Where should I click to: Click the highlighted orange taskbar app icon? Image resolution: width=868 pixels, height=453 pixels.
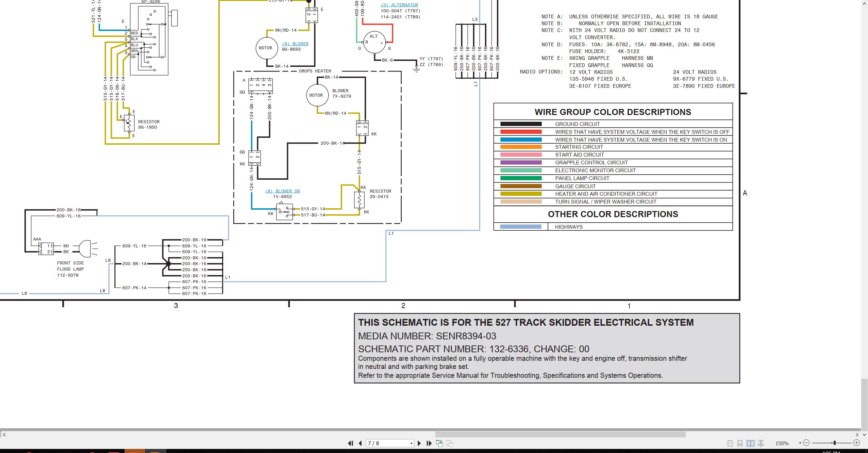135,451
